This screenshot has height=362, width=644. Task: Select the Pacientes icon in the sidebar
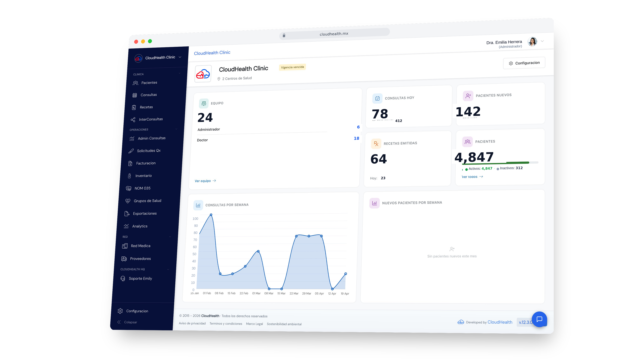pos(135,83)
